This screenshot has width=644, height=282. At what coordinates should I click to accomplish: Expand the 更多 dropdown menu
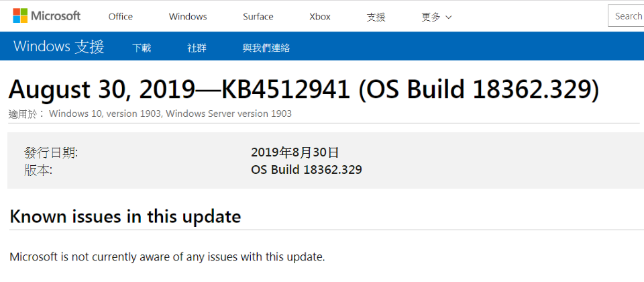(x=437, y=17)
